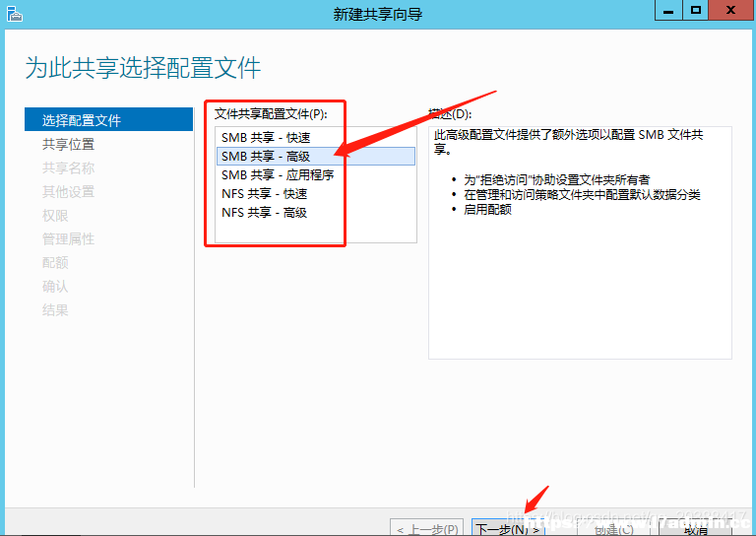Click the 确认 step in sidebar
This screenshot has width=756, height=536.
(x=55, y=287)
